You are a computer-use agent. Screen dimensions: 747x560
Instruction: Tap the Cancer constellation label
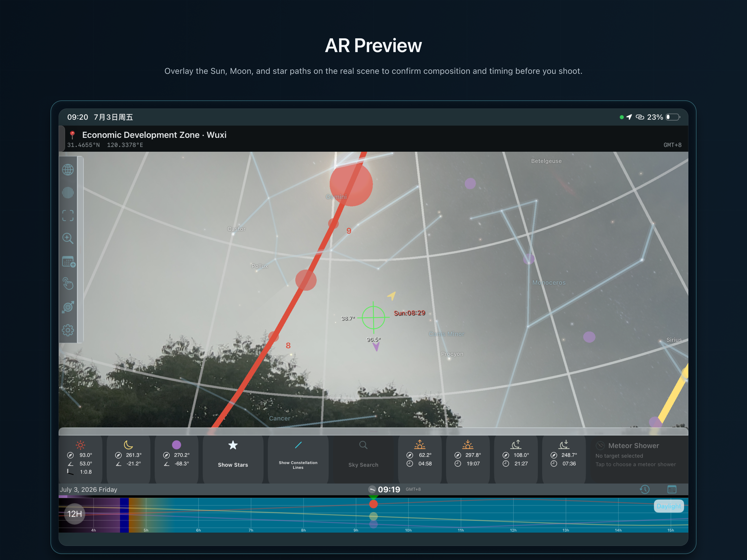tap(280, 418)
